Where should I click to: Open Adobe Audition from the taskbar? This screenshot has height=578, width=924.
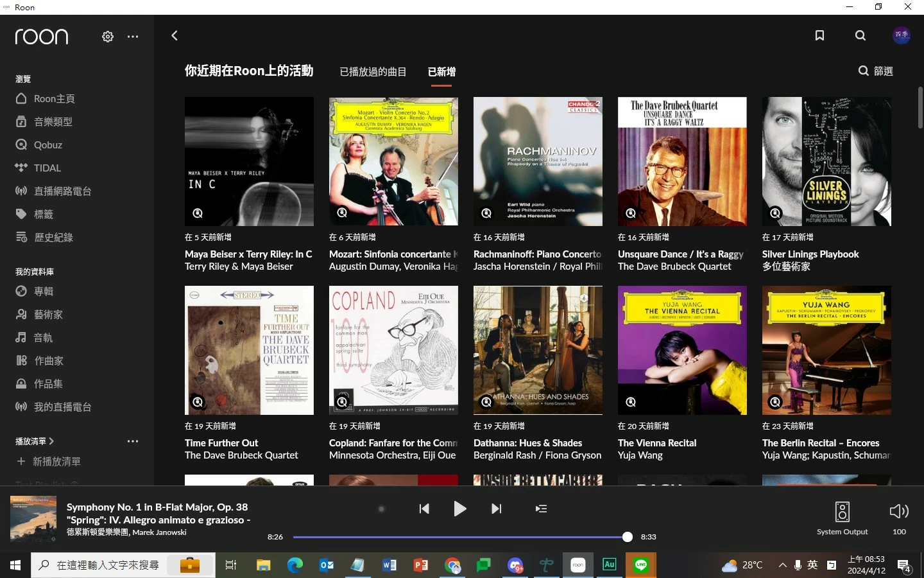coord(609,565)
